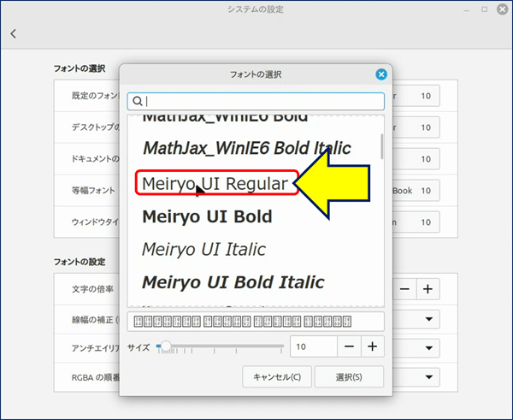The width and height of the screenshot is (513, 420).
Task: Click the font list scrollbar
Action: [x=381, y=146]
